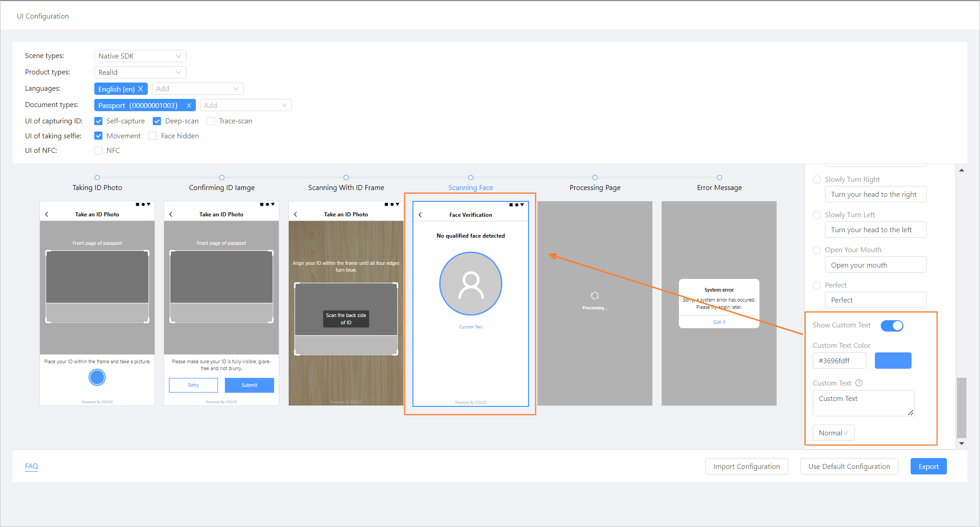The width and height of the screenshot is (980, 527).
Task: Remove the Passport document type tag
Action: pos(189,105)
